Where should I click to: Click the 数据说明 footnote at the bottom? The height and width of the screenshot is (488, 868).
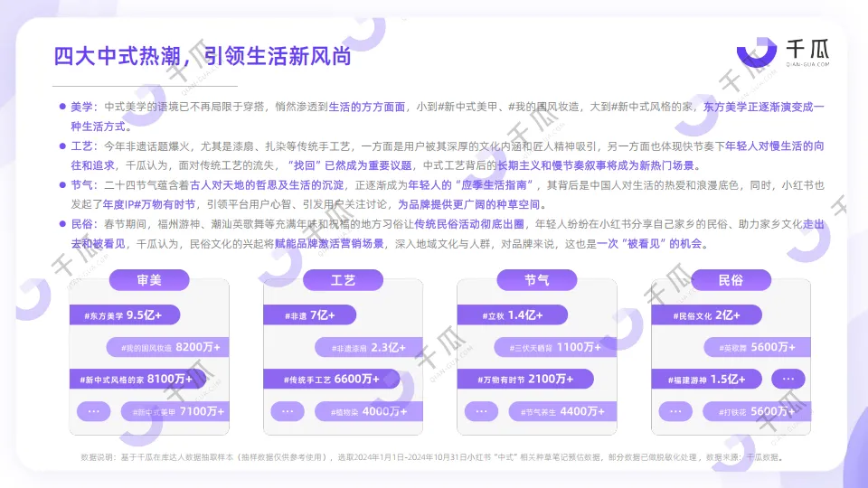point(432,457)
